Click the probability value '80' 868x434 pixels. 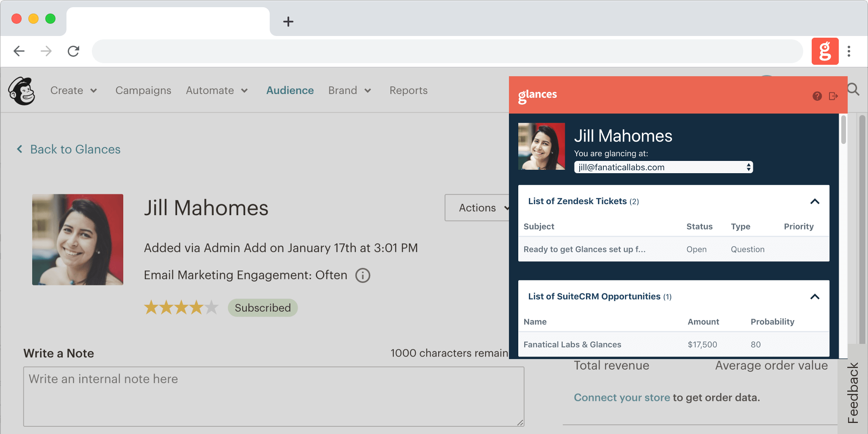[755, 345]
